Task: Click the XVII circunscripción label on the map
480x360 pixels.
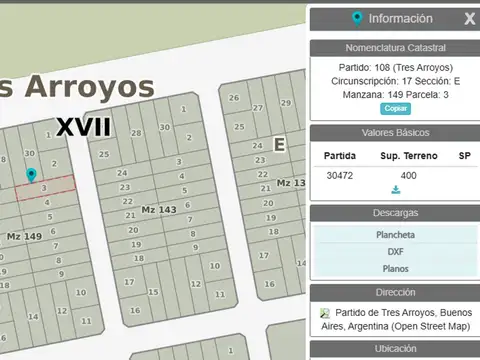Action: [83, 127]
